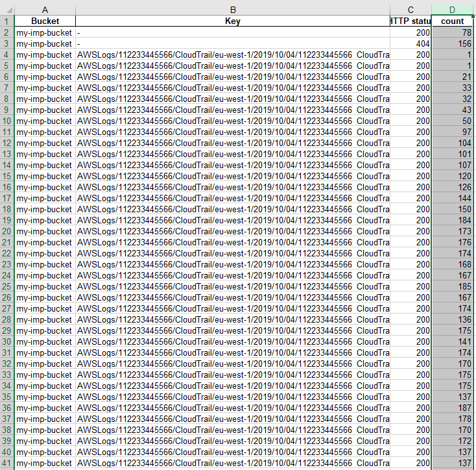Select row 2 header
Screen dimensions: 476x470
6,32
